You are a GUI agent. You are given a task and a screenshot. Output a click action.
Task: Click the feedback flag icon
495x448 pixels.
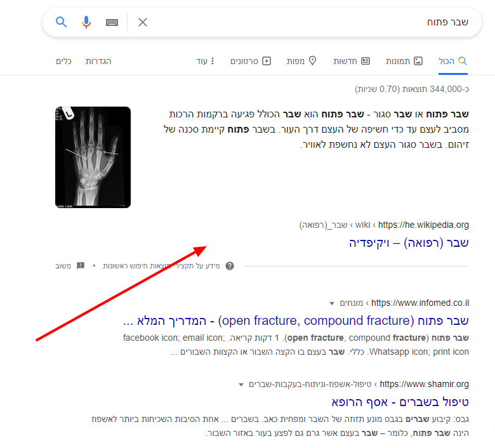coord(81,266)
